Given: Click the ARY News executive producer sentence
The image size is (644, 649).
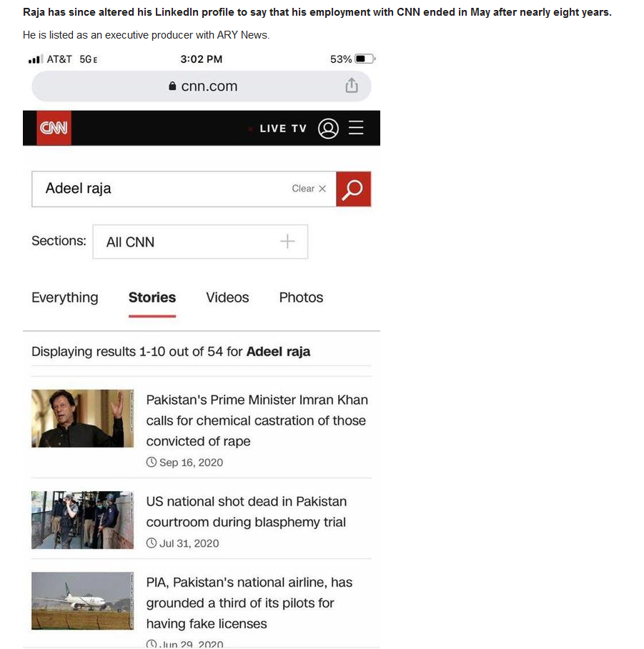Looking at the screenshot, I should 146,35.
